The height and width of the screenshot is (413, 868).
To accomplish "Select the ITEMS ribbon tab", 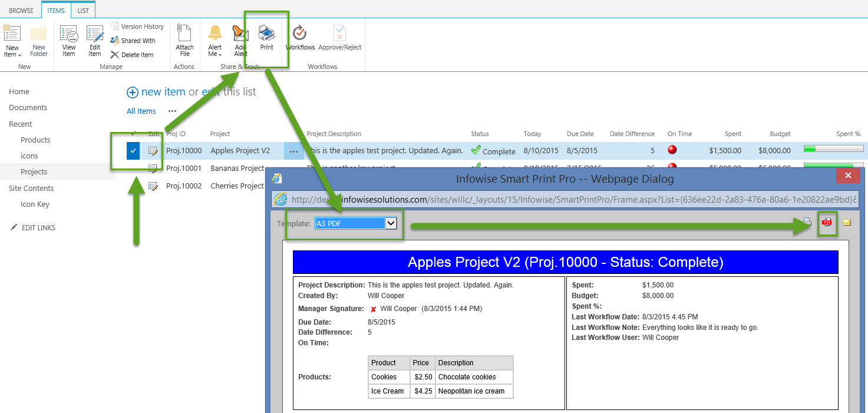I will pos(56,11).
